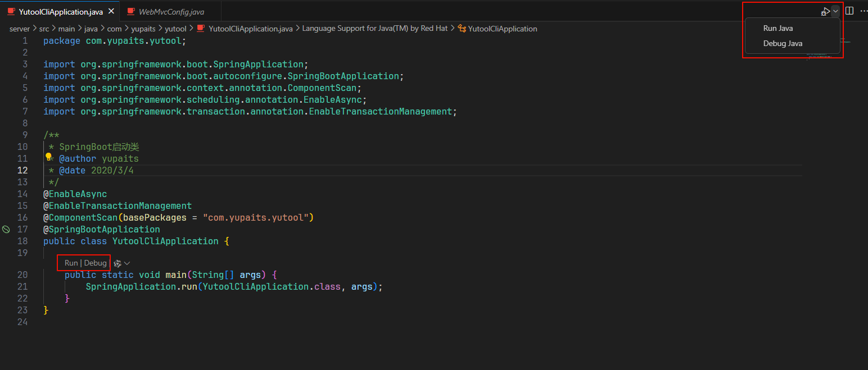Click the 'server' breadcrumb segment

[x=19, y=29]
